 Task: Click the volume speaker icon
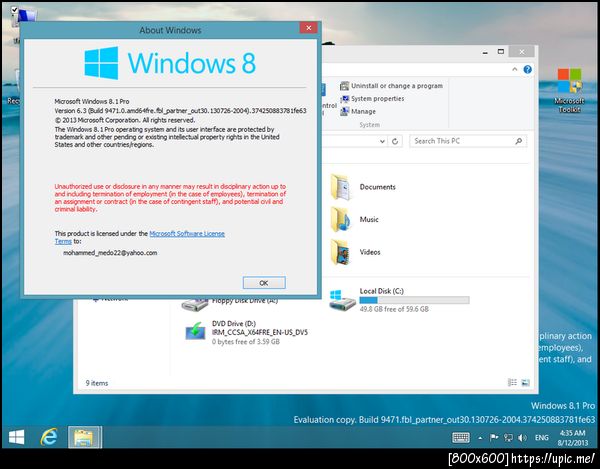pos(522,438)
